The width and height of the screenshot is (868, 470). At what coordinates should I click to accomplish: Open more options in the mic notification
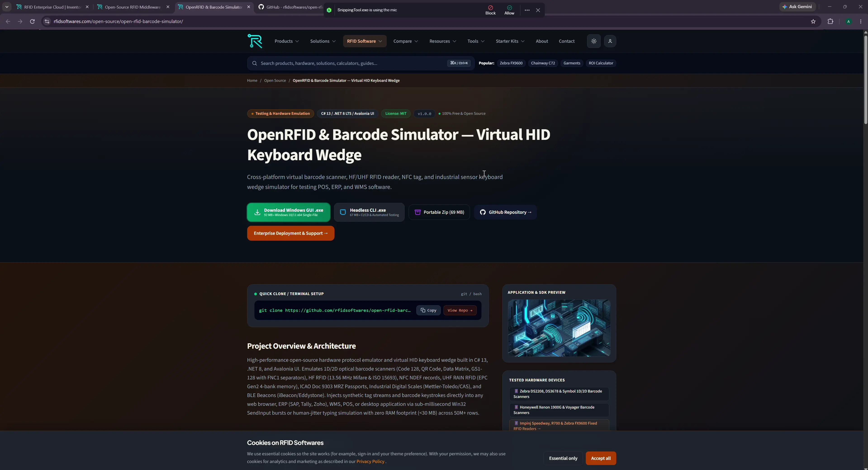tap(527, 10)
